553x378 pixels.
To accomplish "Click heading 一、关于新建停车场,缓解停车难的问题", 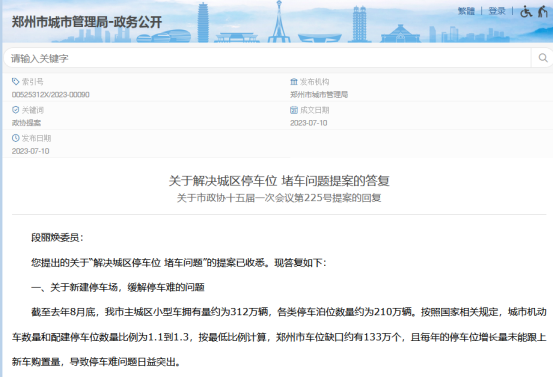I will pos(118,287).
